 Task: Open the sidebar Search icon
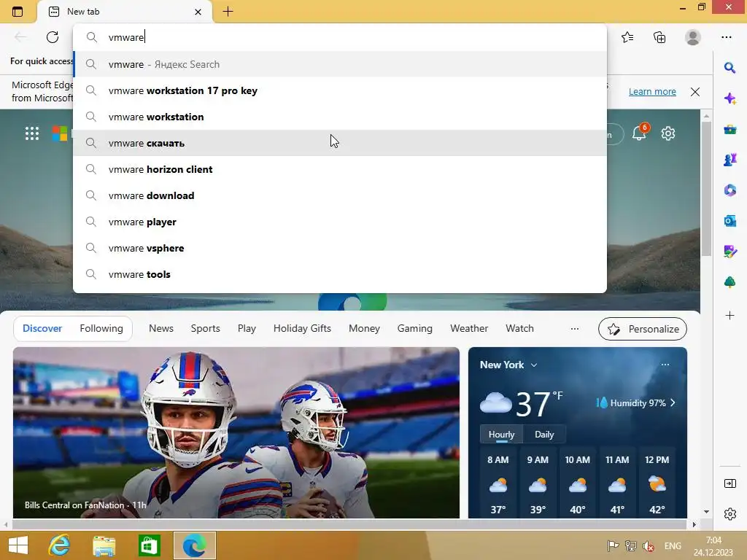click(x=729, y=68)
